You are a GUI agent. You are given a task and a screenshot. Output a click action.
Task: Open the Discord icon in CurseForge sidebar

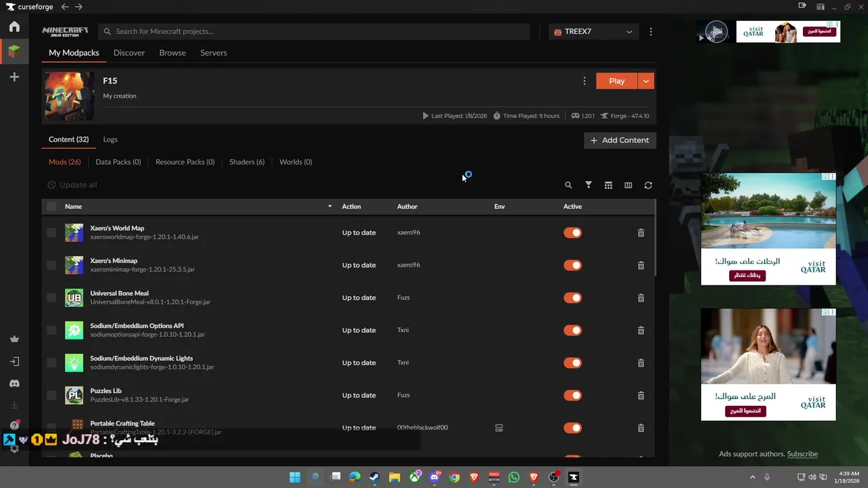[14, 384]
